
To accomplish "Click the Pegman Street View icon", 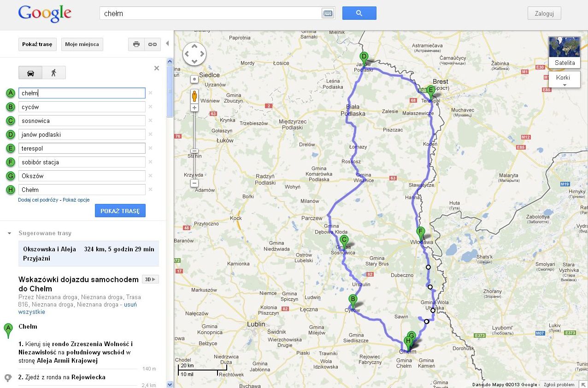I will [194, 96].
